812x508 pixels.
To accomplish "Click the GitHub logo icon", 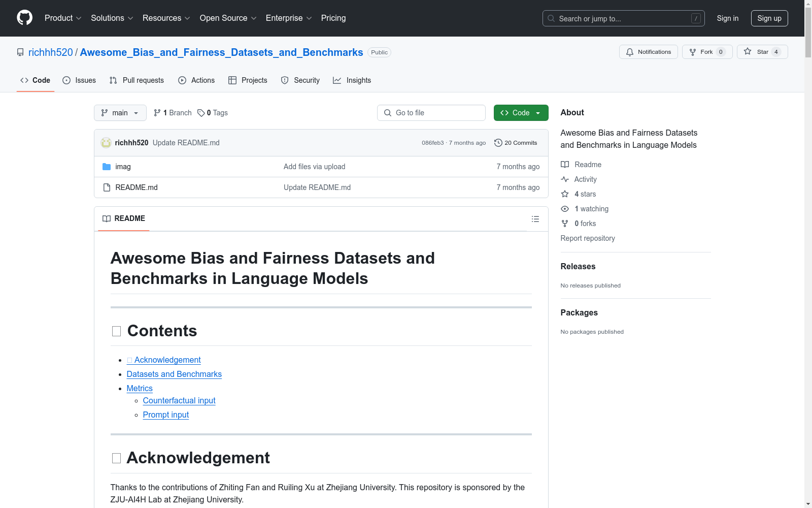I will [24, 18].
